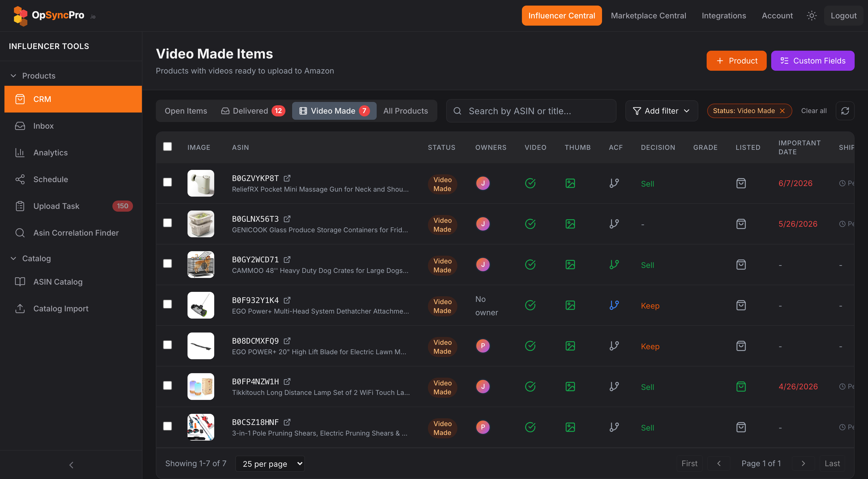Viewport: 868px width, 479px height.
Task: Click listed bag icon for B0GZVYKP8T
Action: click(x=741, y=183)
